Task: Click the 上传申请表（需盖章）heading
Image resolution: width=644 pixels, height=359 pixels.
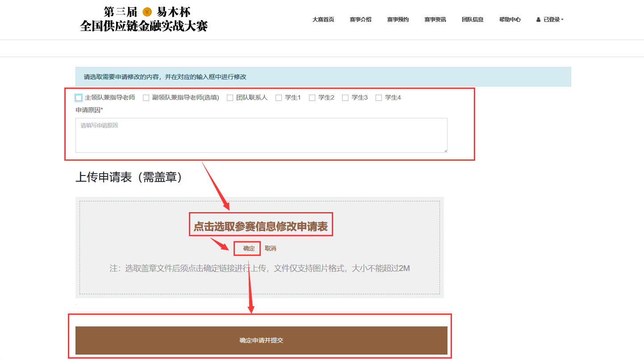Action: point(130,177)
